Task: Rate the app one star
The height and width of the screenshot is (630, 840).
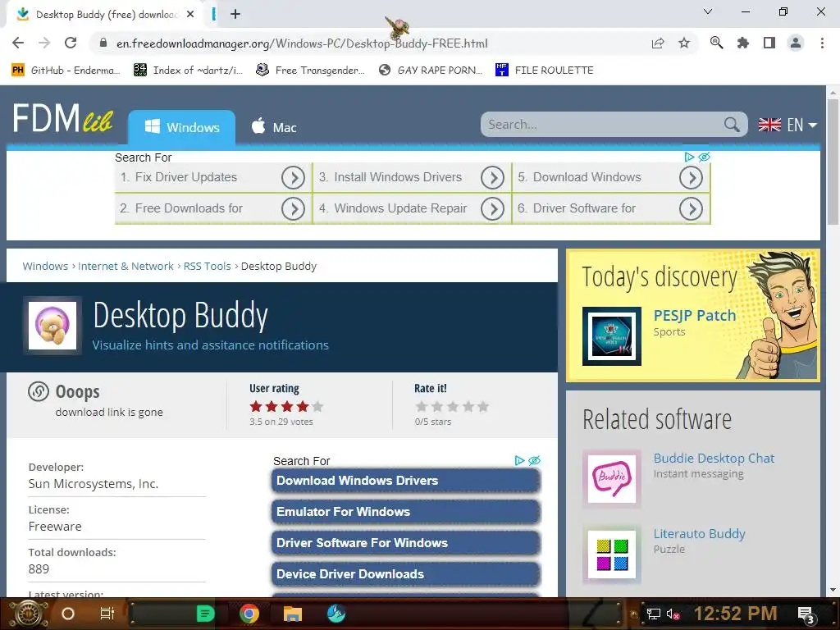Action: [422, 407]
